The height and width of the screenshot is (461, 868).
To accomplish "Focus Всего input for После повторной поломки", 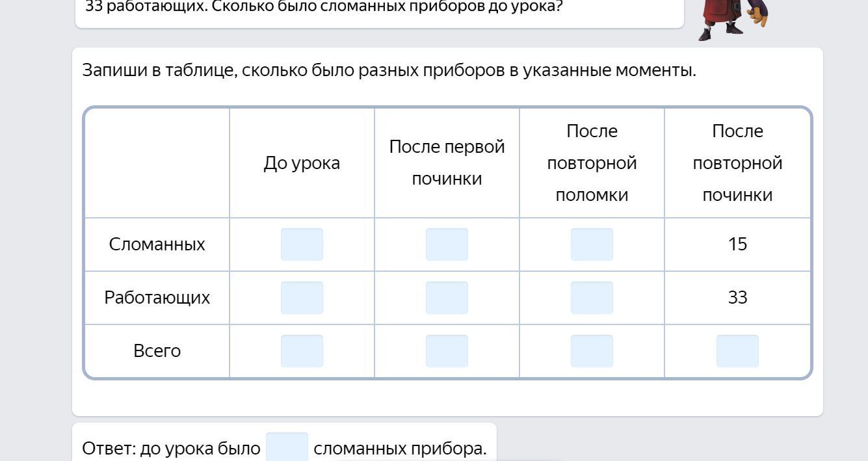I will click(592, 351).
